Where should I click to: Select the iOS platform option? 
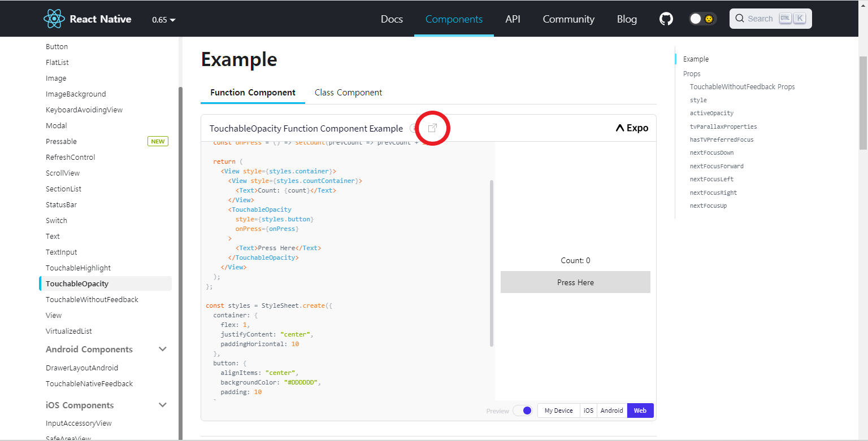point(588,411)
